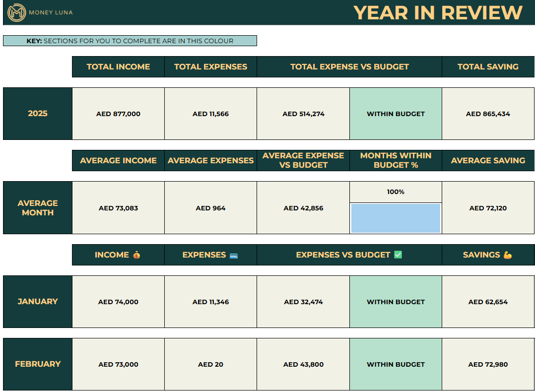This screenshot has height=392, width=535.
Task: Select the AED 877,000 total income cell
Action: [x=118, y=114]
